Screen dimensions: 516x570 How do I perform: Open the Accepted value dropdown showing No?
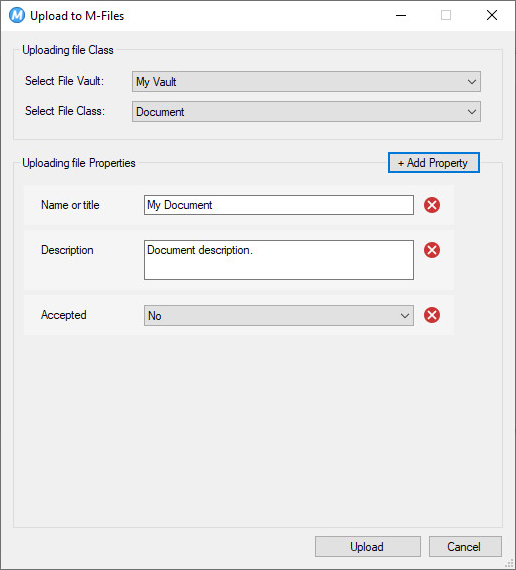(x=279, y=316)
